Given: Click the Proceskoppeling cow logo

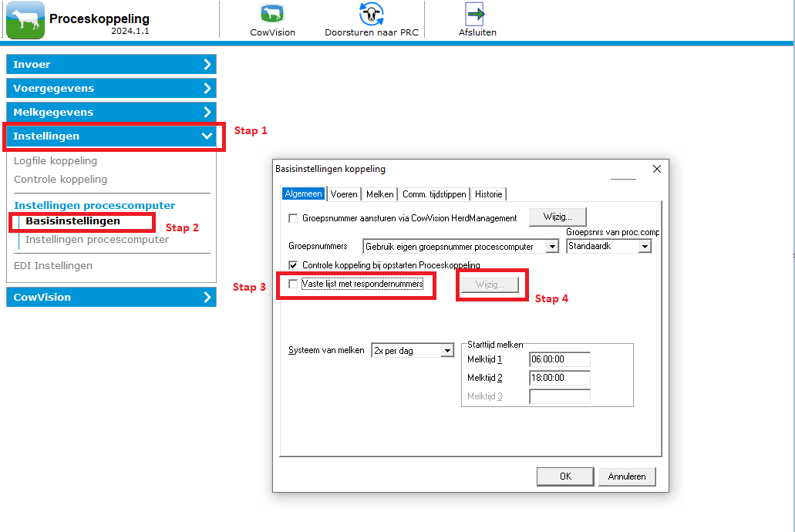Looking at the screenshot, I should click(25, 20).
